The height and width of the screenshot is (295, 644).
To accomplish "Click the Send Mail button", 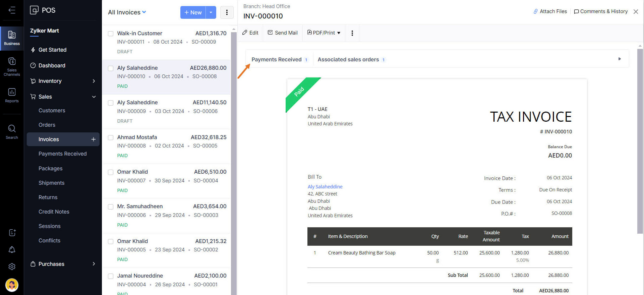I will [283, 33].
